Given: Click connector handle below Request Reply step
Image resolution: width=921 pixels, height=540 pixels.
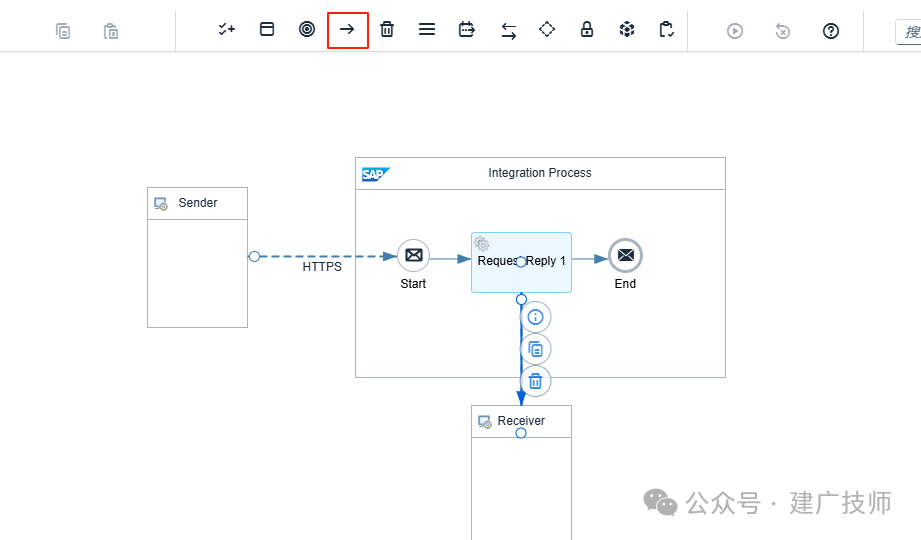Looking at the screenshot, I should (521, 300).
